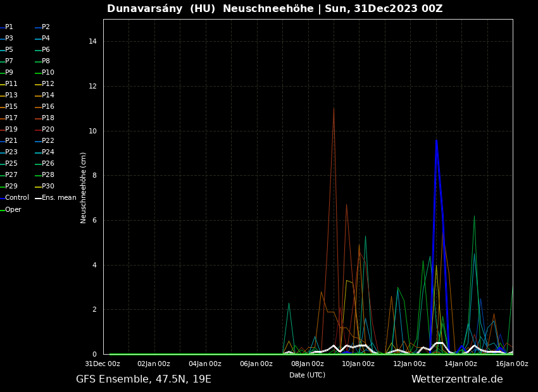Click the 16Jan 00Z x-axis tick label
This screenshot has width=538, height=392.
click(x=511, y=364)
